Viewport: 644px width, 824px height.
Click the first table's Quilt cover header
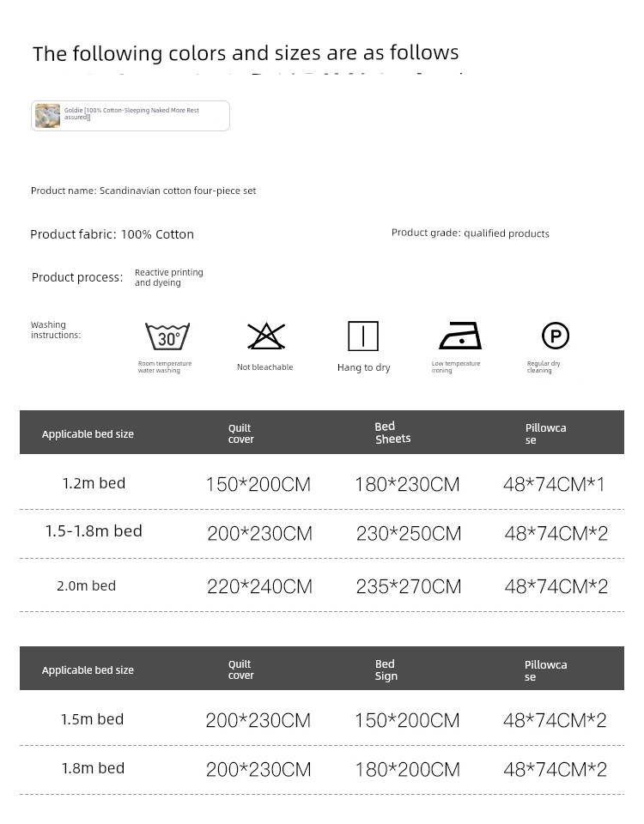240,433
